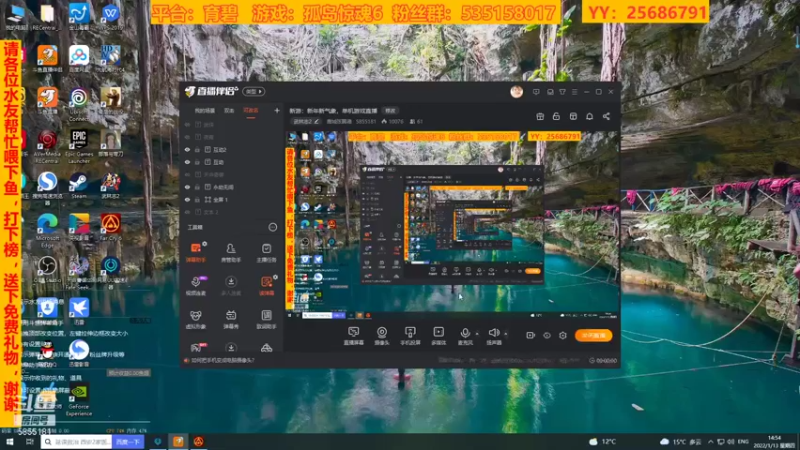Click the stream preview canvas
Image resolution: width=800 pixels, height=450 pixels.
pos(453,224)
